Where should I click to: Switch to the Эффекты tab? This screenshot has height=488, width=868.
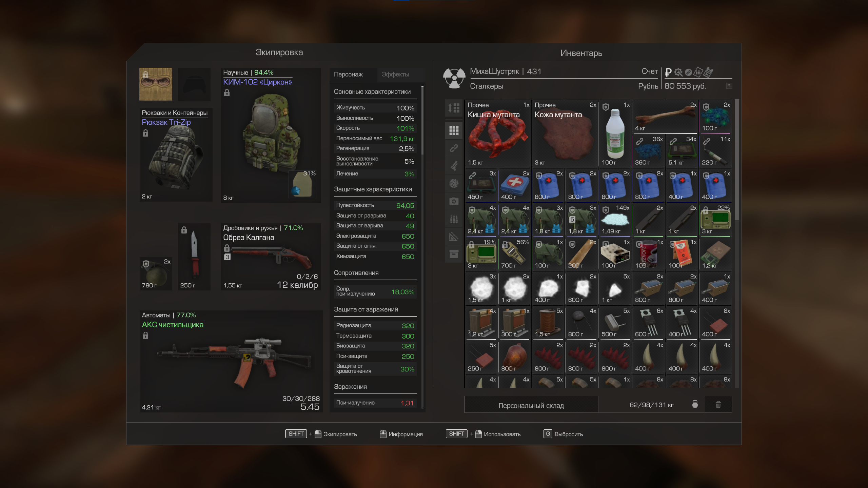click(395, 75)
